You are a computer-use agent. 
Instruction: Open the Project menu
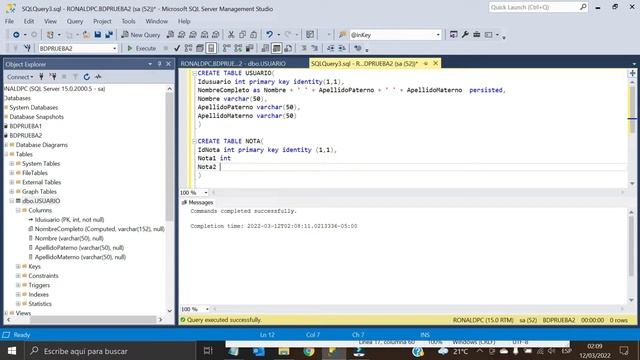(x=102, y=21)
